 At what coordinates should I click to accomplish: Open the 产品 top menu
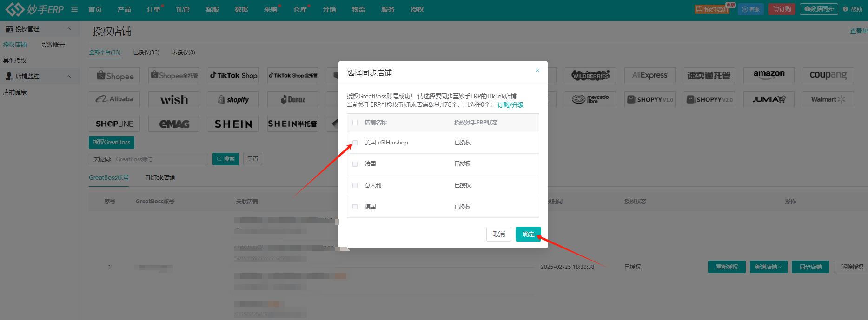pos(124,9)
